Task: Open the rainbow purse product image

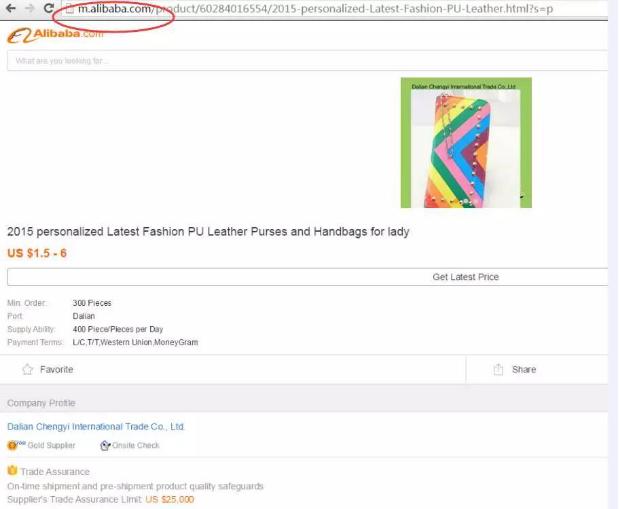Action: click(x=466, y=143)
